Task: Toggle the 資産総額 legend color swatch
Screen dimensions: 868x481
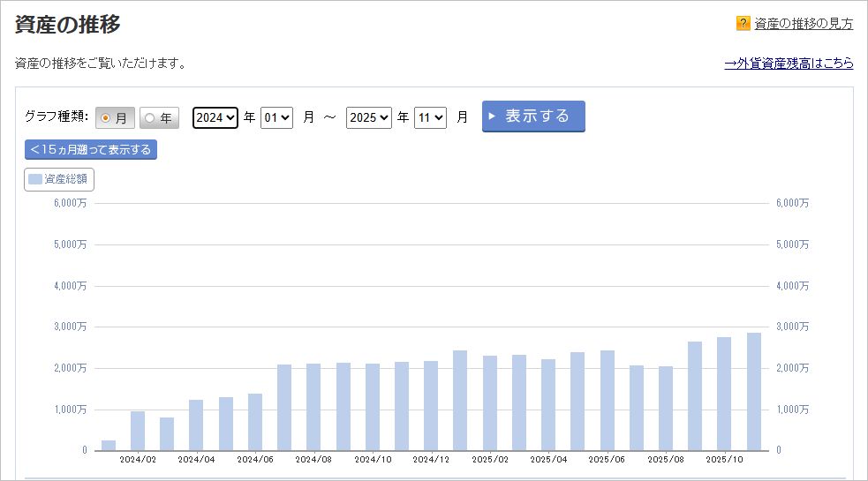Action: [x=34, y=179]
